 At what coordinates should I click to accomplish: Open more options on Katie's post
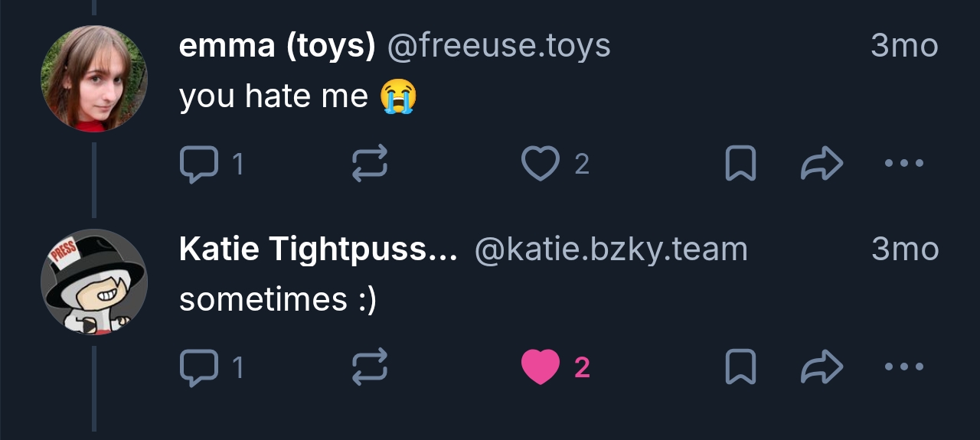point(903,367)
